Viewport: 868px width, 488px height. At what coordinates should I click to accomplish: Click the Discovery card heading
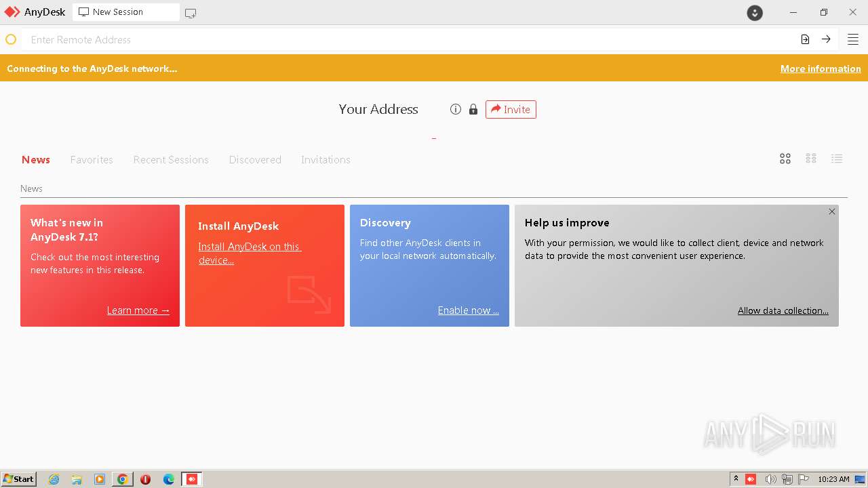tap(385, 223)
